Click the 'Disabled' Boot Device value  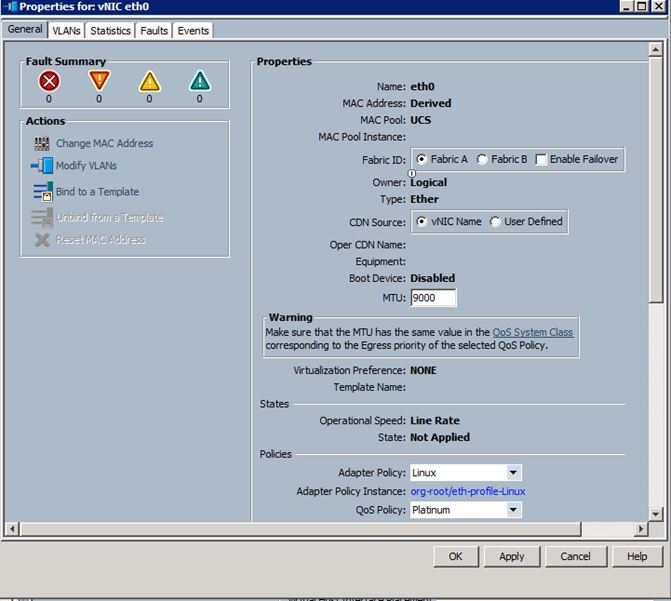[x=432, y=278]
